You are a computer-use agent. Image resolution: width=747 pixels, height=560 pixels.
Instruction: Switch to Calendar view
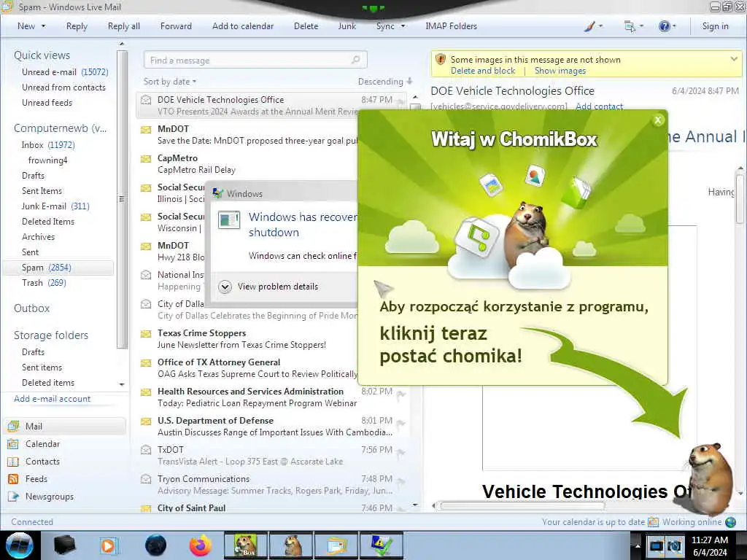click(x=42, y=444)
